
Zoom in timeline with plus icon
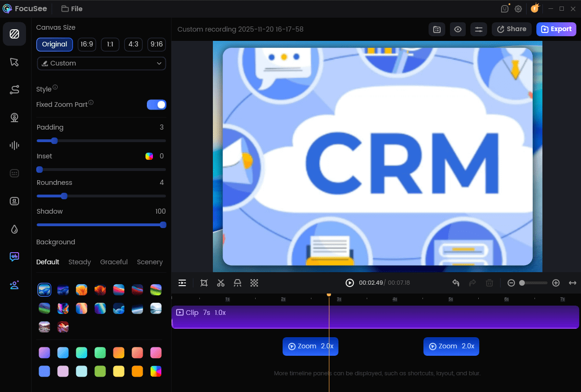tap(556, 283)
